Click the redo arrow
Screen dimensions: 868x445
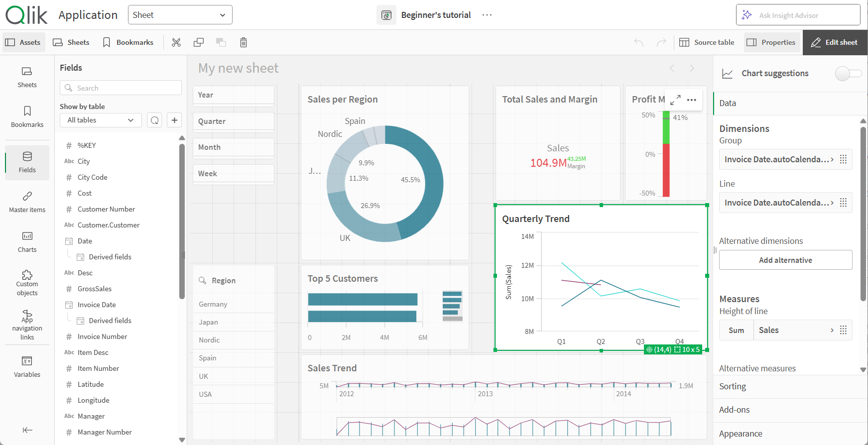(x=661, y=42)
